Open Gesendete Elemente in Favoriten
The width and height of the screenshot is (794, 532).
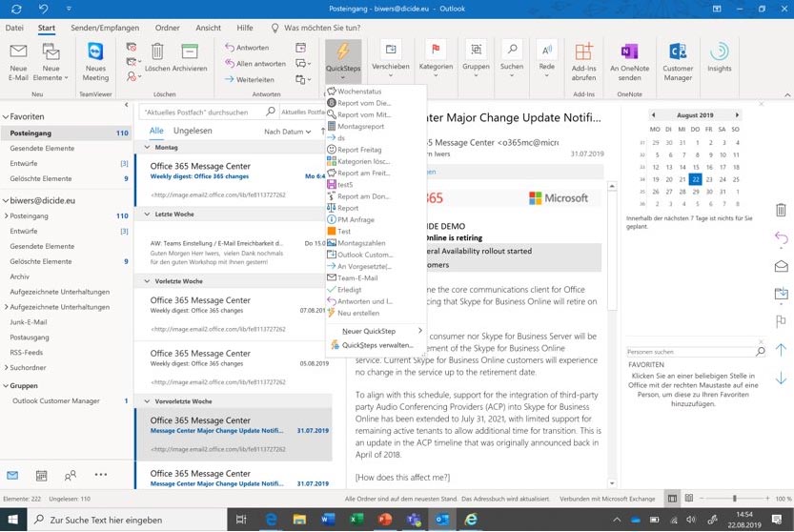click(x=42, y=148)
